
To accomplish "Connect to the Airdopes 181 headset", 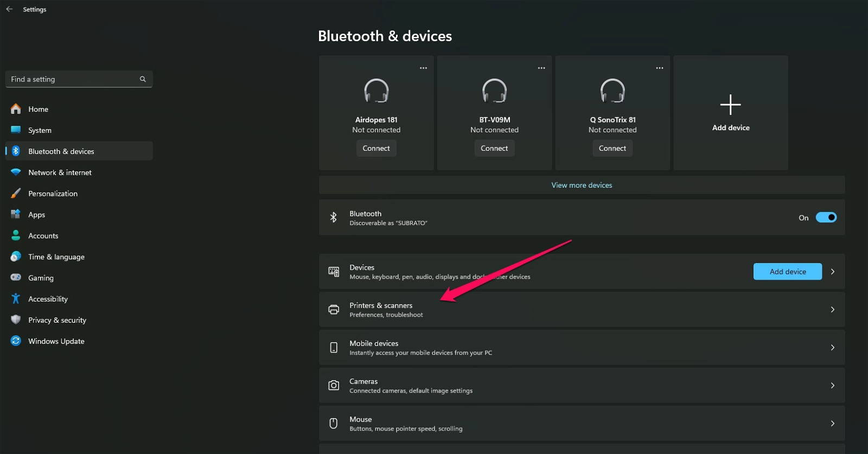I will [376, 148].
